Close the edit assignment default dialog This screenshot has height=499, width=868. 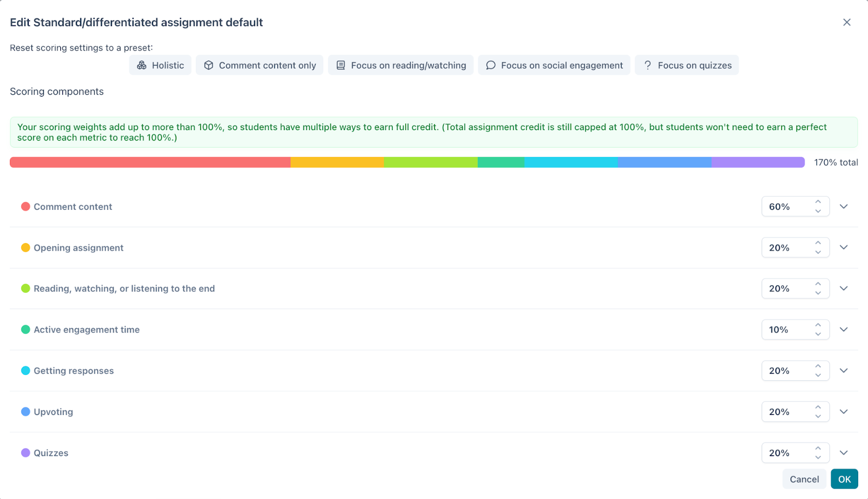(x=846, y=22)
